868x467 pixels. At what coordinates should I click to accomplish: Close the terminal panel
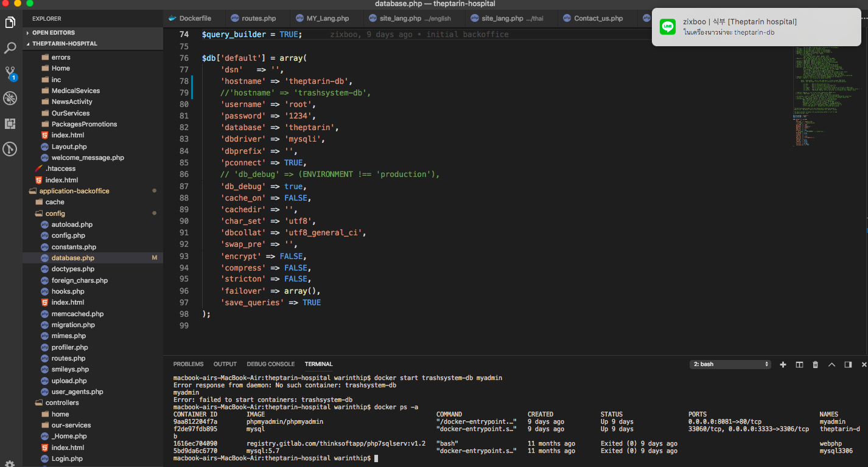click(864, 364)
